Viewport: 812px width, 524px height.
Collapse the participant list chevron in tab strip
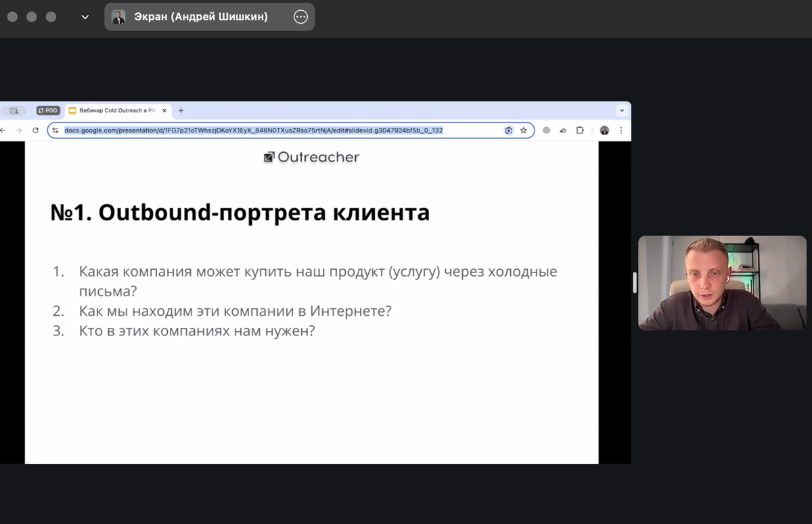click(621, 110)
